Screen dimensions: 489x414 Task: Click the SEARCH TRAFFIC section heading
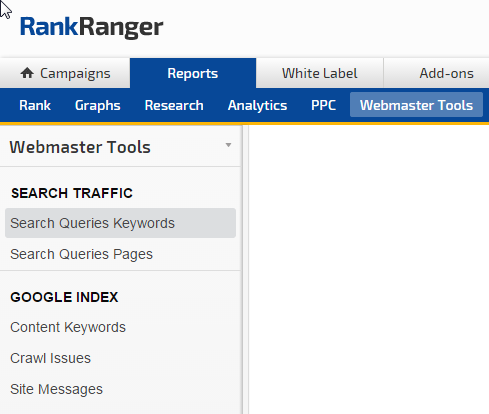72,193
